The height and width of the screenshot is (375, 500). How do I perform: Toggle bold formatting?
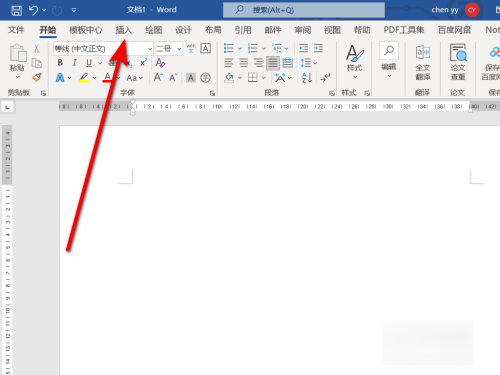tap(60, 63)
